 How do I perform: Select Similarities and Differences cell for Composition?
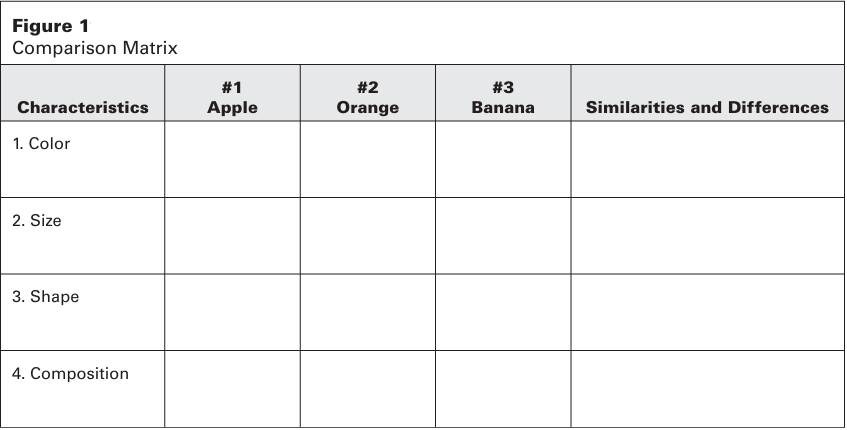pyautogui.click(x=706, y=388)
